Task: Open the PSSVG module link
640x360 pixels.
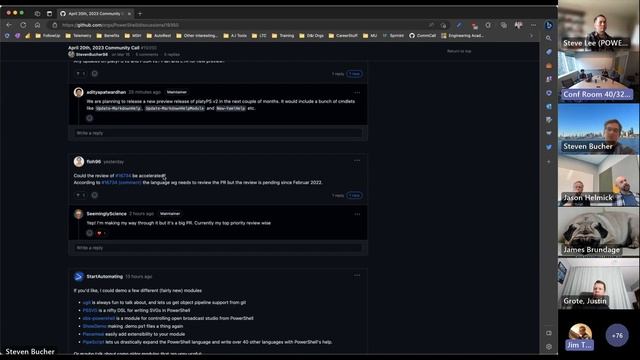Action: click(90, 310)
